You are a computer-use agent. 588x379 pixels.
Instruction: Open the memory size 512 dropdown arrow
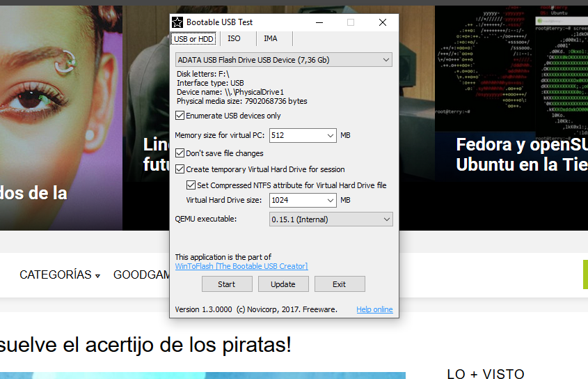[x=331, y=135]
